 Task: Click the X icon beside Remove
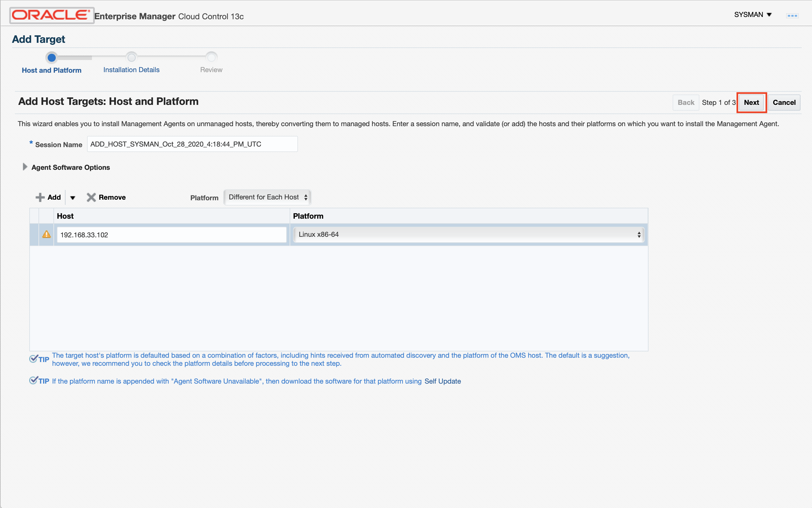coord(91,197)
